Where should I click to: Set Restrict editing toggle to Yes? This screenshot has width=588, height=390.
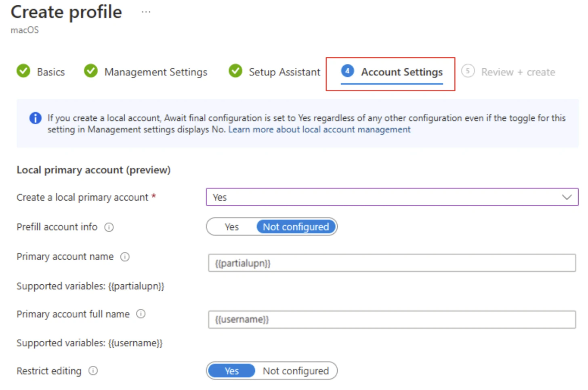point(232,371)
